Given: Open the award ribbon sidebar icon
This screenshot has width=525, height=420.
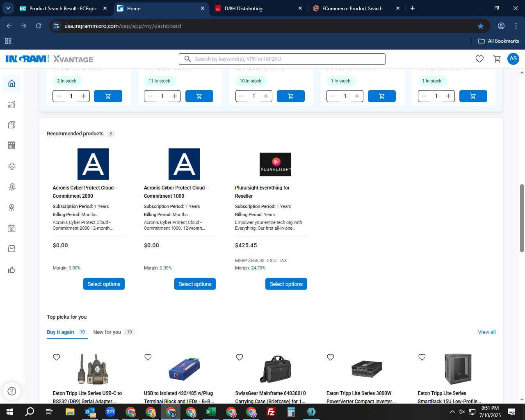Looking at the screenshot, I should pyautogui.click(x=11, y=208).
